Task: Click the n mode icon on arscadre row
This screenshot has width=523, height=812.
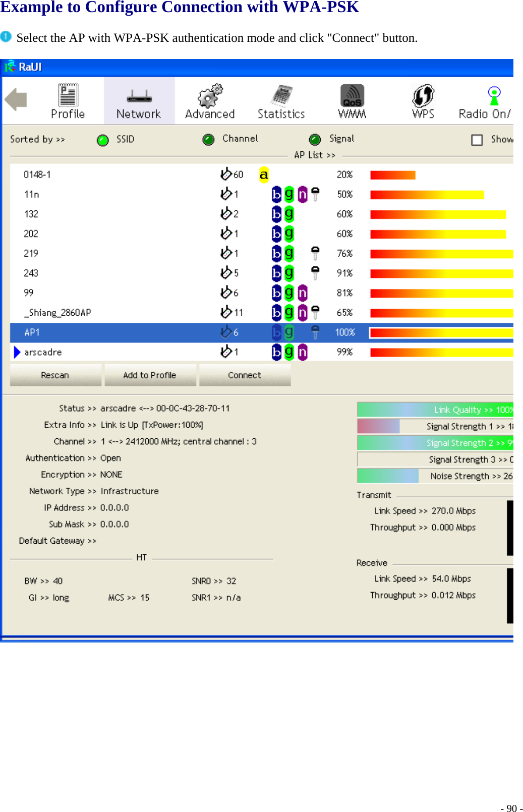Action: coord(302,352)
